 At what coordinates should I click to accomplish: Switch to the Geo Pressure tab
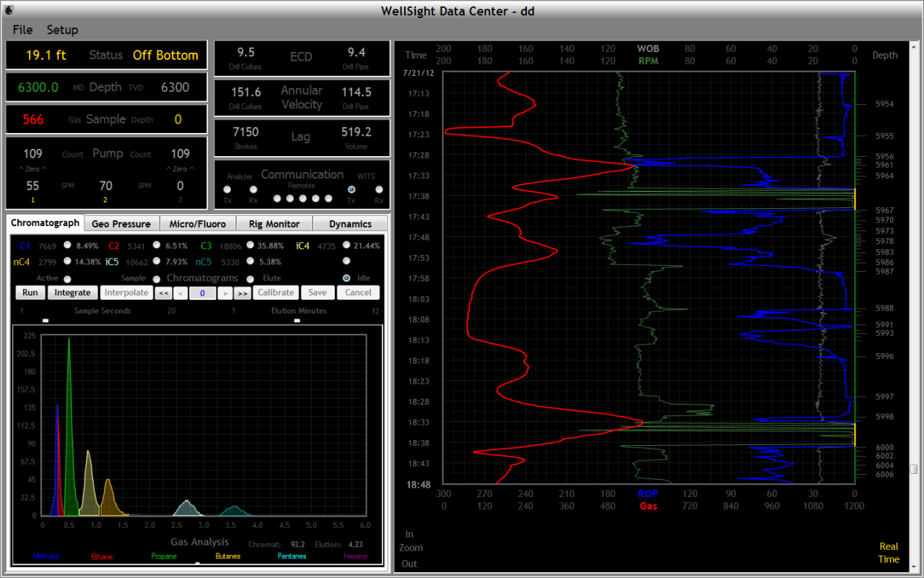(x=121, y=224)
